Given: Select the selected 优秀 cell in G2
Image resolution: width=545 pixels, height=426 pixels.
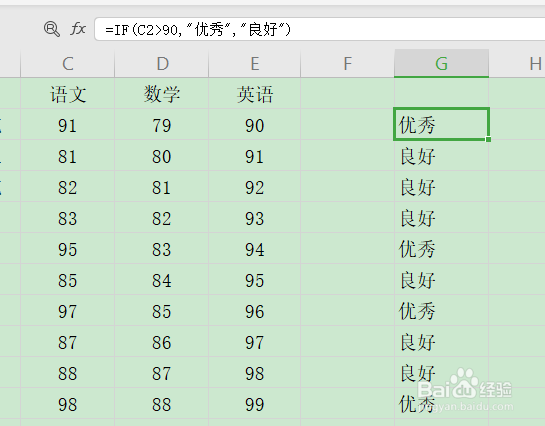Looking at the screenshot, I should pos(441,124).
